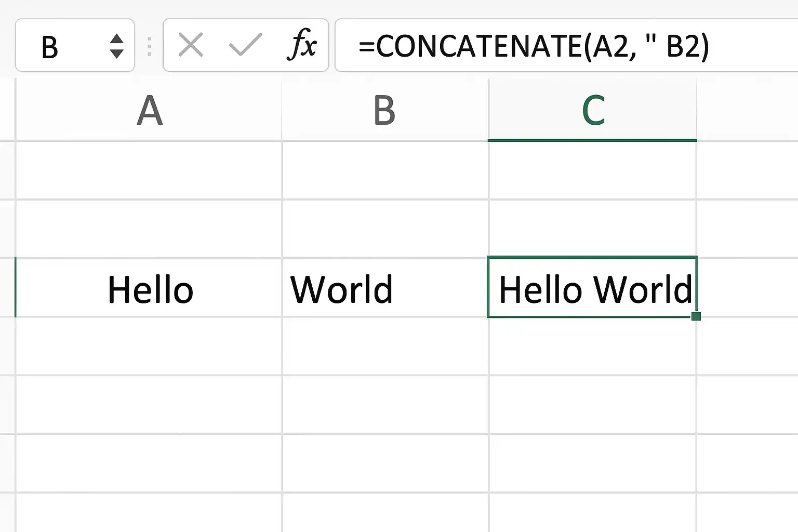Select the cell containing World
This screenshot has height=532, width=798.
tap(385, 287)
